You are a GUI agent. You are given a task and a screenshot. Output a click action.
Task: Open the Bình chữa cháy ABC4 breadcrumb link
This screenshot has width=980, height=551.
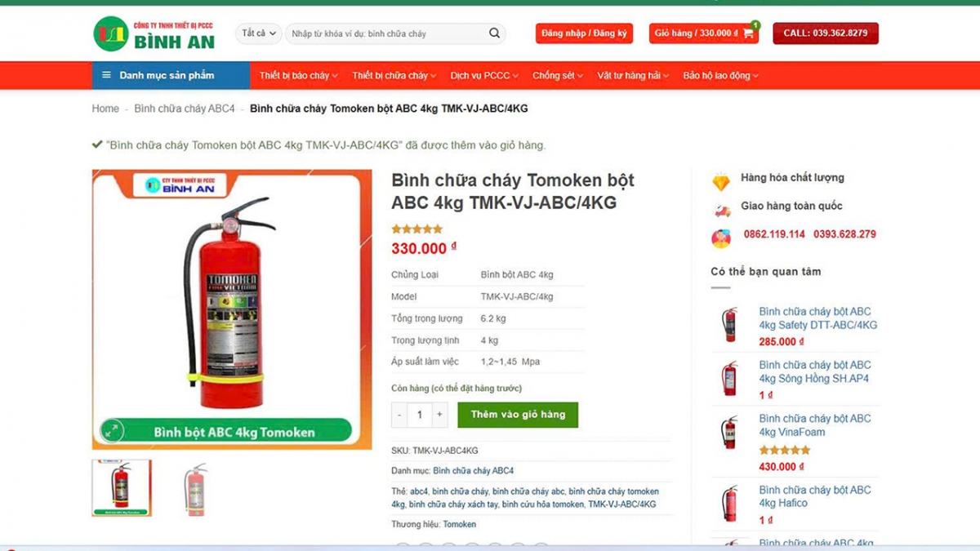click(x=185, y=109)
